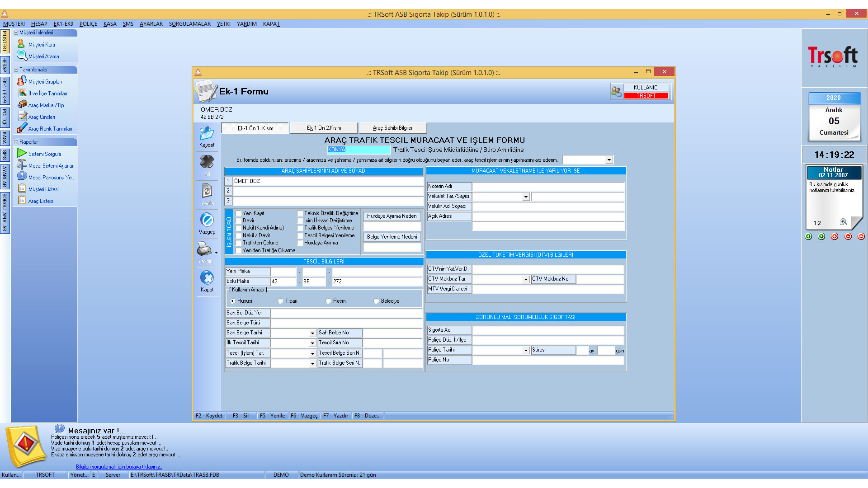Screen dimensions: 868x488
Task: Click the user icon beside KULLANICI
Action: click(x=617, y=91)
